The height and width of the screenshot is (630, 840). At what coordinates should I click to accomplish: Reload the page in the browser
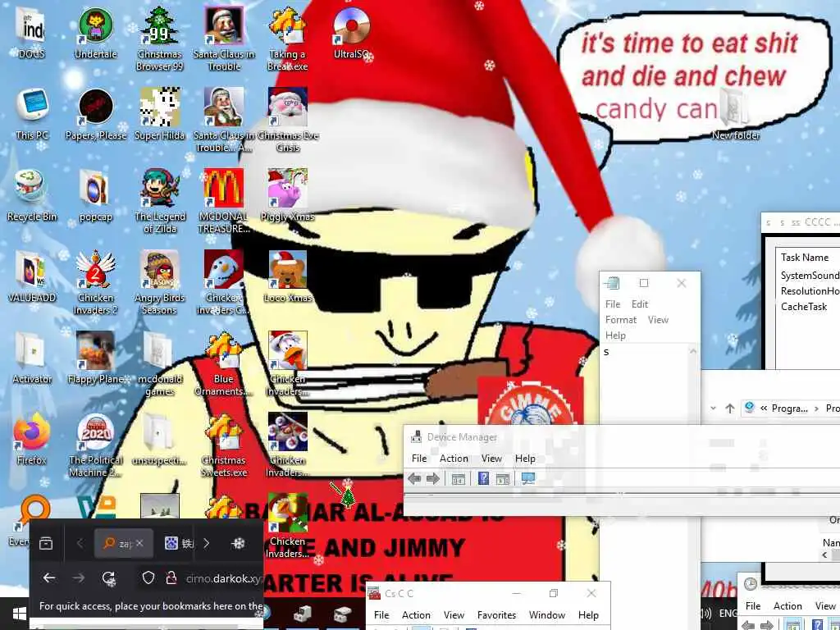tap(109, 577)
